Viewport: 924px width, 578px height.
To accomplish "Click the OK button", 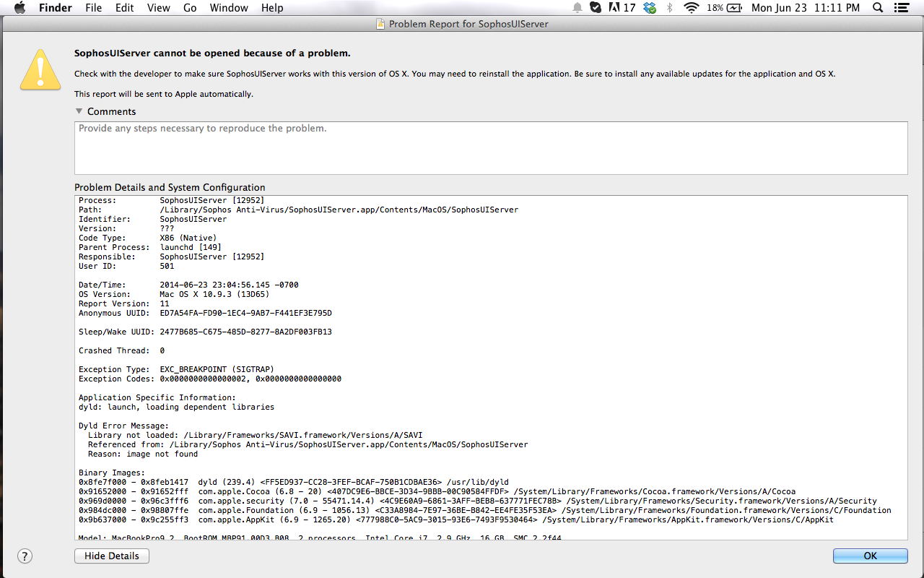I will [x=870, y=556].
